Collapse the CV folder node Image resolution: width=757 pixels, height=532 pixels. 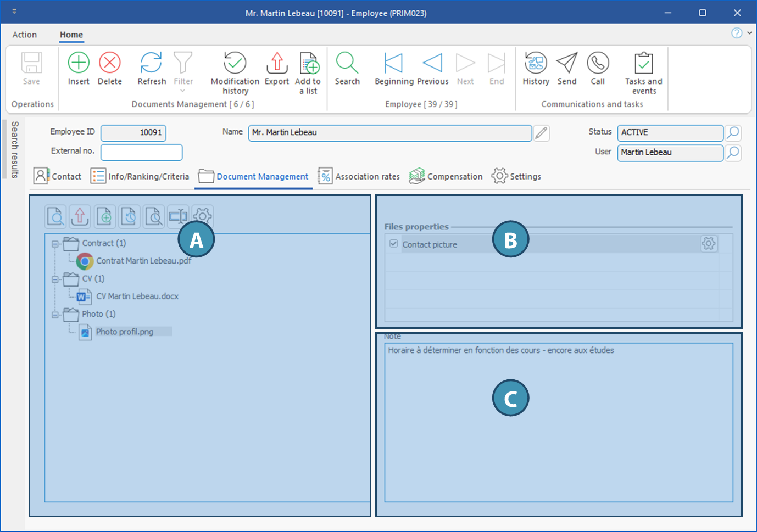(55, 279)
